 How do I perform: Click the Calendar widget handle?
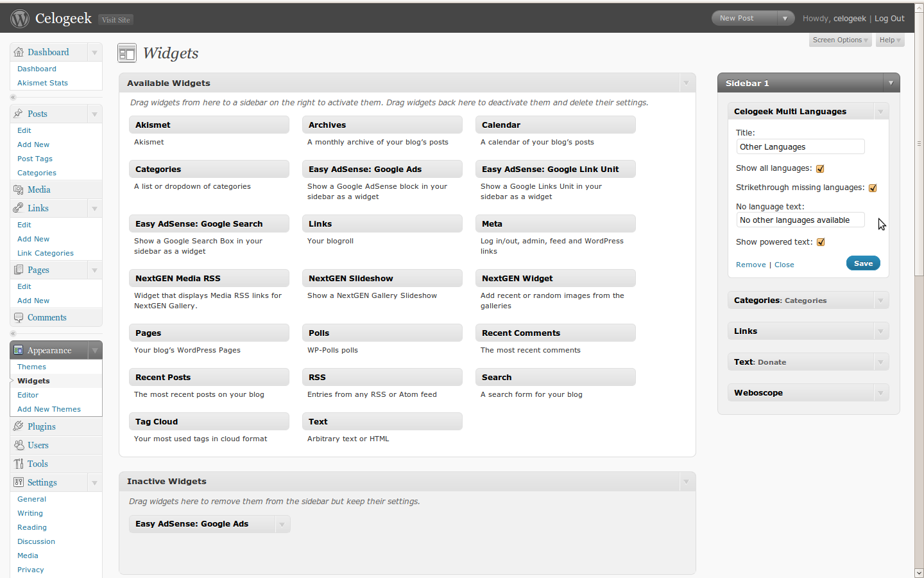[x=555, y=125]
